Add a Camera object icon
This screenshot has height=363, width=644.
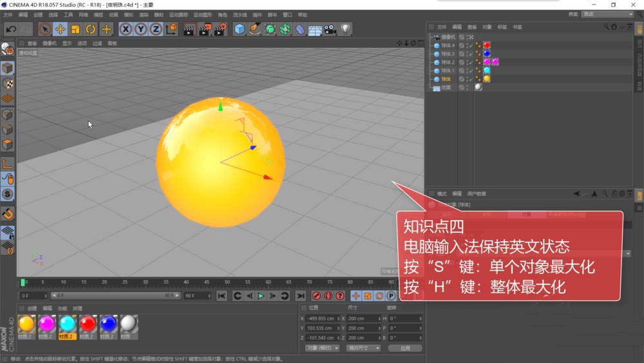click(330, 29)
